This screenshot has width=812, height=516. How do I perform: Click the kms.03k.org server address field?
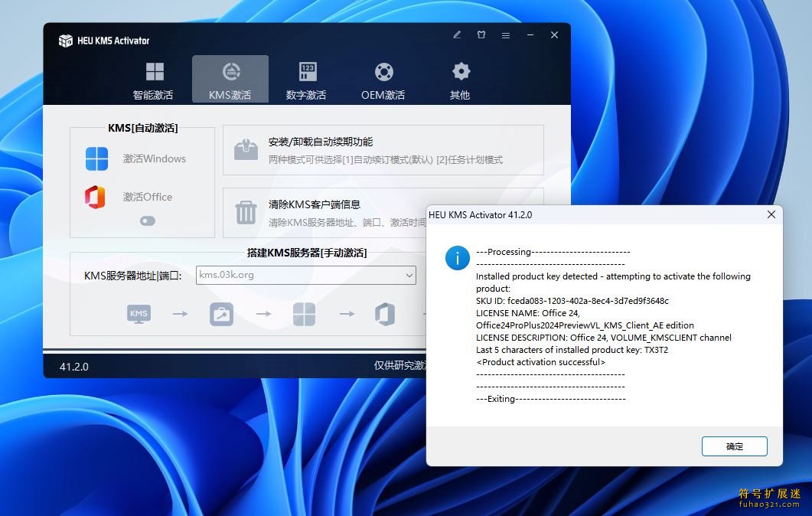[x=298, y=275]
